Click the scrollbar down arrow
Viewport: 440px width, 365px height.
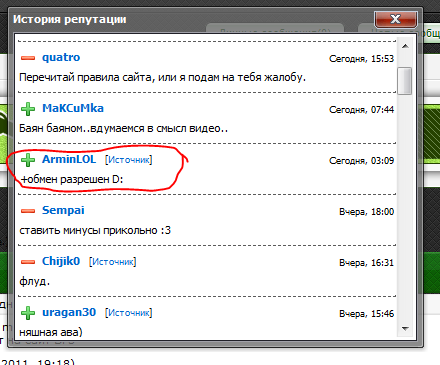(x=405, y=329)
